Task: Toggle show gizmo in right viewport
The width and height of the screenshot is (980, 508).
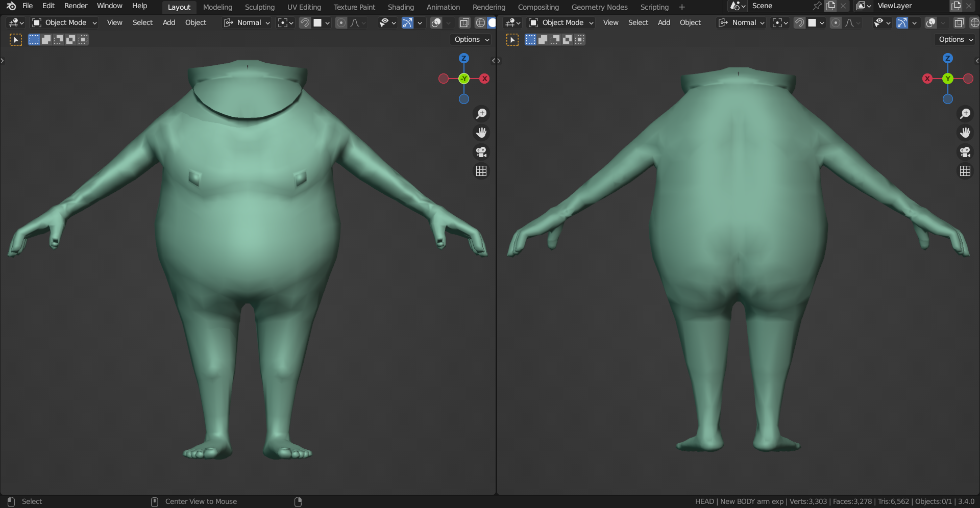Action: [x=902, y=23]
